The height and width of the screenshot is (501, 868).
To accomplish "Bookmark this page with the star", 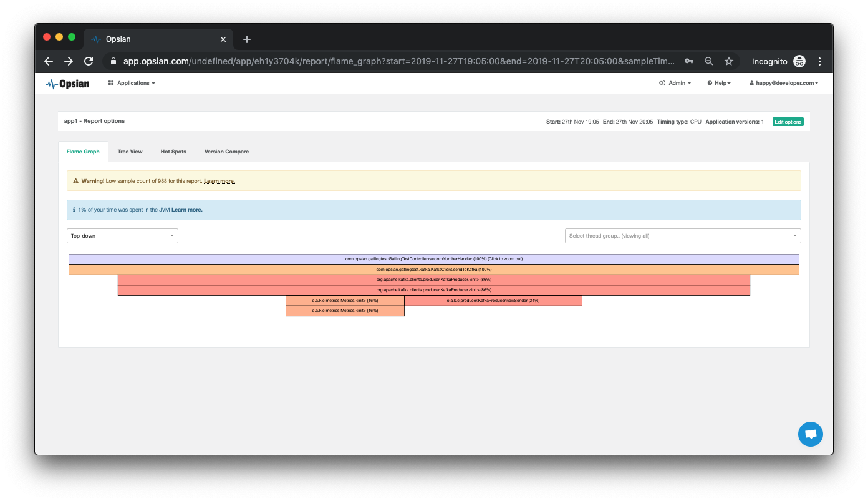I will pyautogui.click(x=728, y=61).
